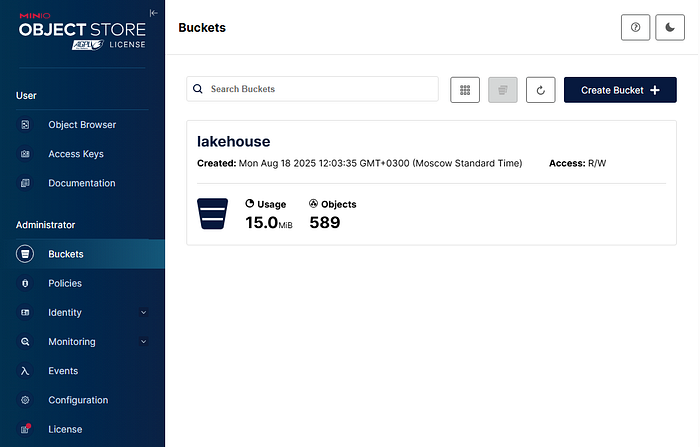Open the lakehouse bucket name

click(233, 142)
